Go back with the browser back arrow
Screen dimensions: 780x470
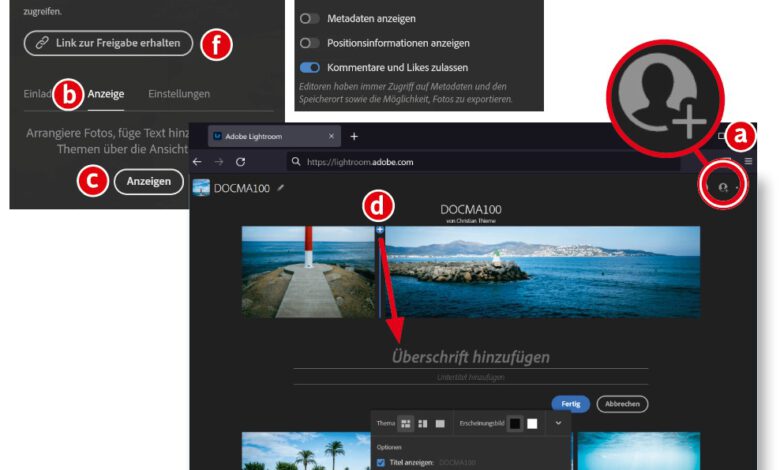(197, 162)
